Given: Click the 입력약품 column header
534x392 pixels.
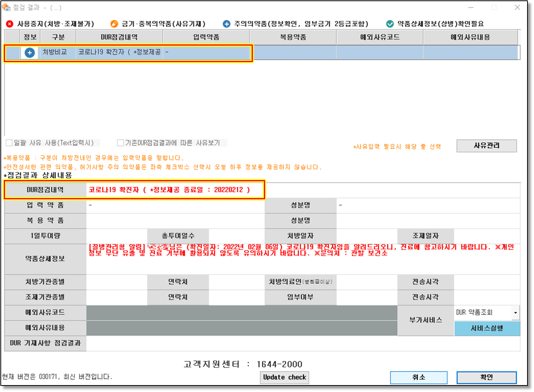Looking at the screenshot, I should click(206, 37).
